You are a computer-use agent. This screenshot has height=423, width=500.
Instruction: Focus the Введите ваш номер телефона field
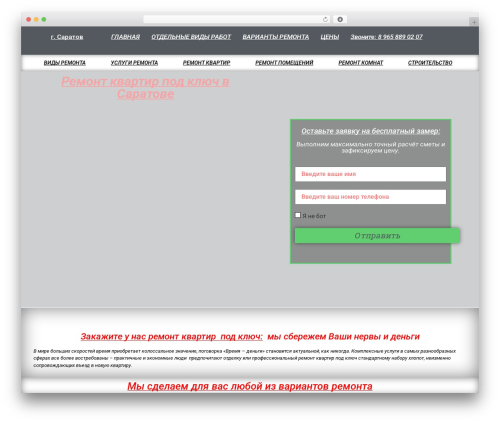point(370,197)
